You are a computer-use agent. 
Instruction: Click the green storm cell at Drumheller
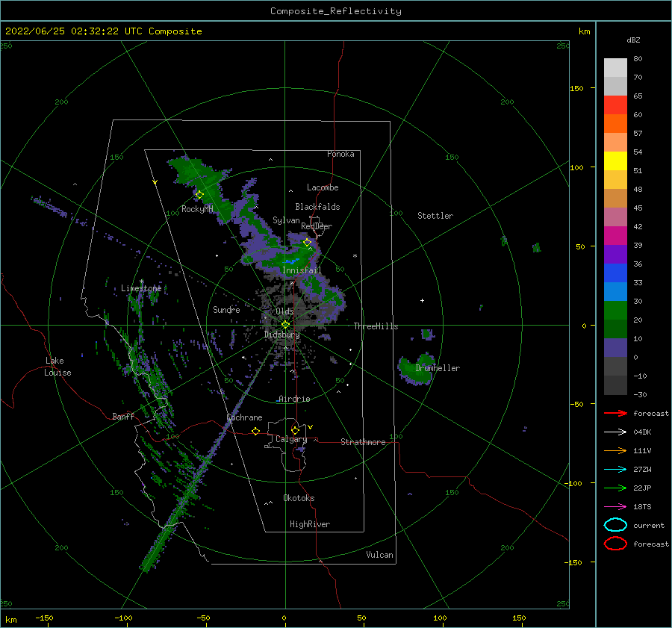click(x=415, y=368)
